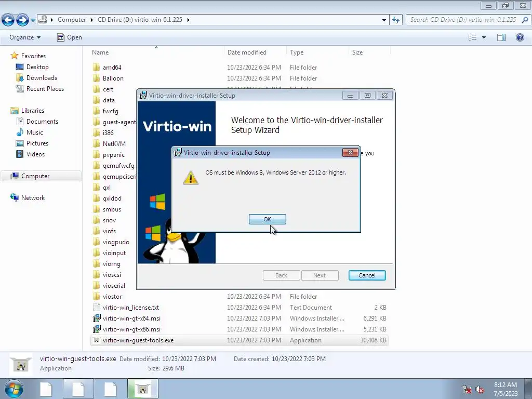Select the amd64 folder icon
This screenshot has height=399, width=532.
pos(96,67)
